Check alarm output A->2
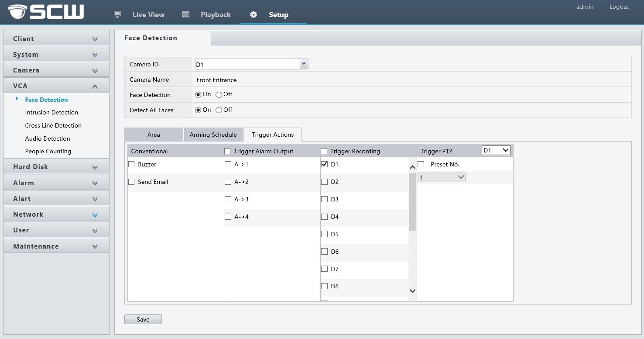This screenshot has width=644, height=339. pos(228,182)
